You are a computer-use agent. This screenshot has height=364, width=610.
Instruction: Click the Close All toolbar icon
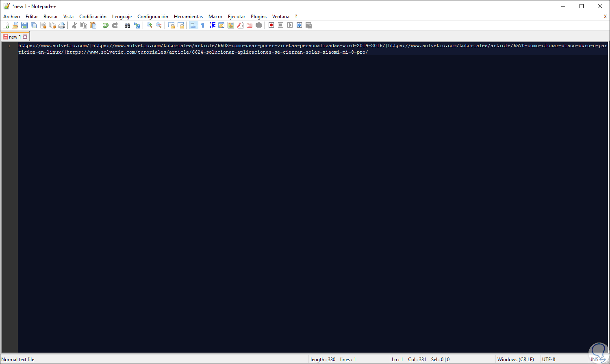pyautogui.click(x=52, y=25)
